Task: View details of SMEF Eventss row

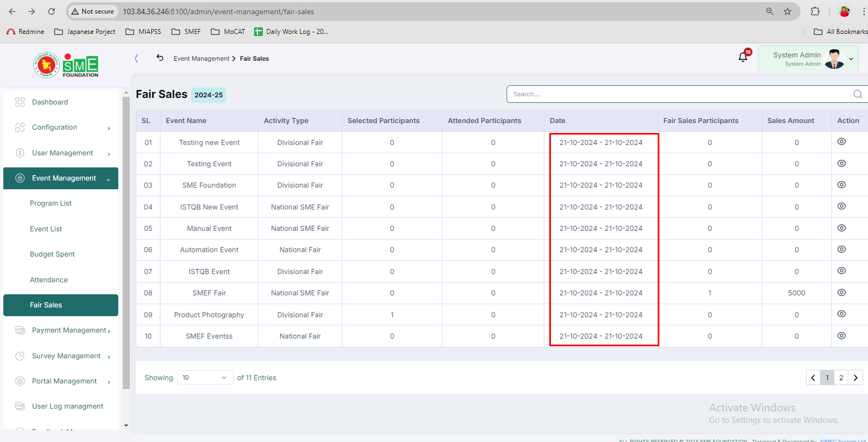Action: (842, 336)
